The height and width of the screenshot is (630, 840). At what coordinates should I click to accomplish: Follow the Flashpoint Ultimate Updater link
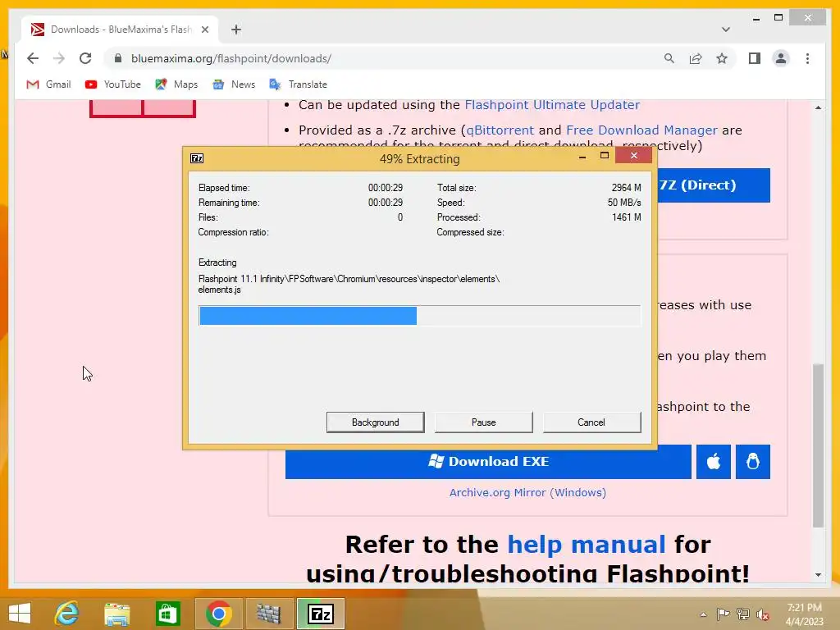tap(552, 104)
